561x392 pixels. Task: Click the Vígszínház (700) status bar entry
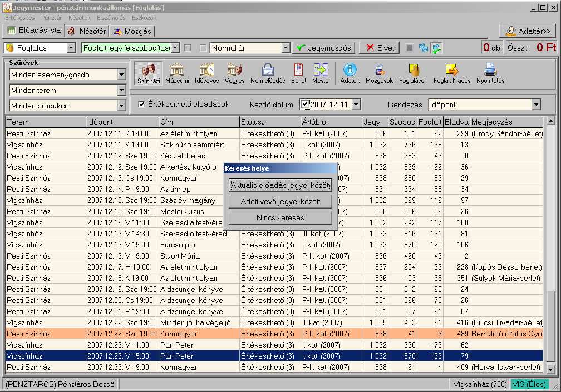(480, 384)
